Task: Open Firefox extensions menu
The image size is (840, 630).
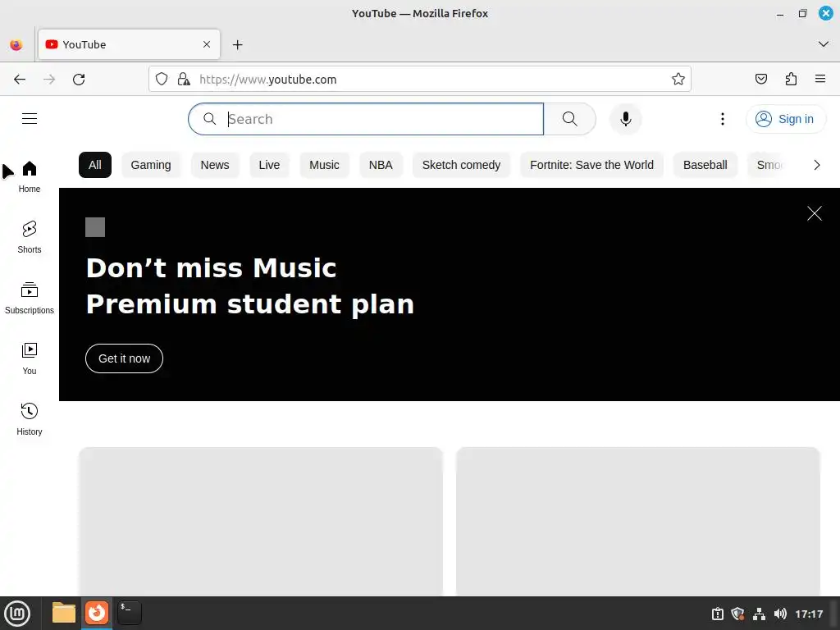Action: tap(791, 80)
